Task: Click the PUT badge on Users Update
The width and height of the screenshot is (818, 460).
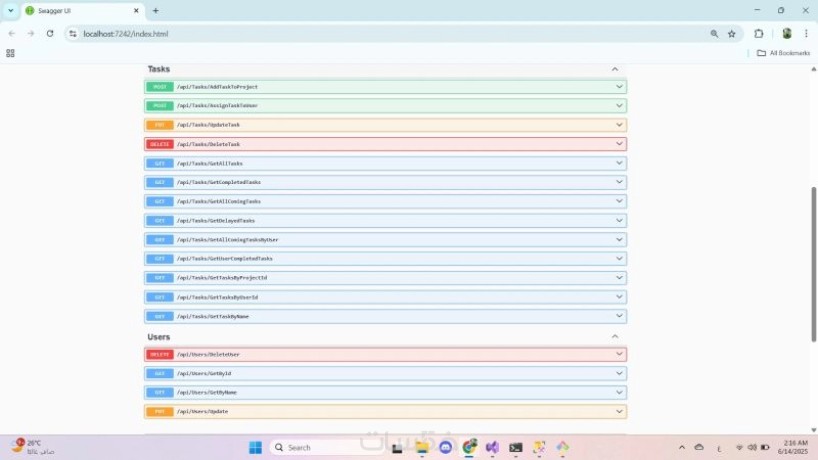Action: click(x=160, y=411)
